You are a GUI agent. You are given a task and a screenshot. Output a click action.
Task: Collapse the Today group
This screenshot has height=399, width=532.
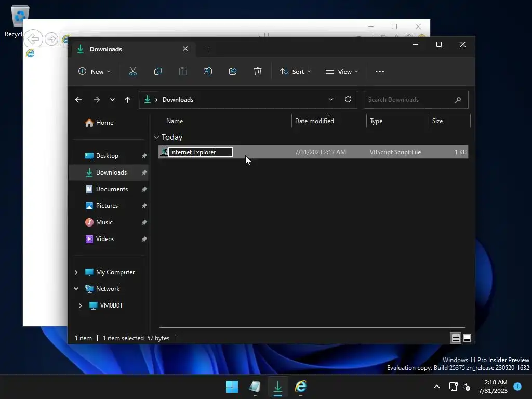(x=156, y=137)
